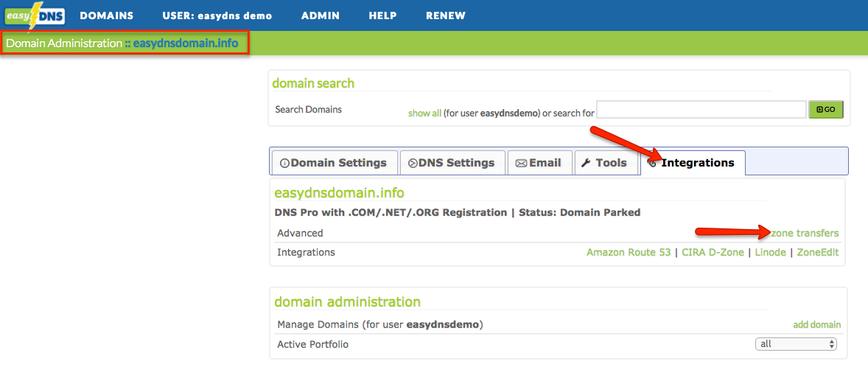The image size is (868, 375).
Task: Switch to the DNS Settings tab
Action: point(452,163)
